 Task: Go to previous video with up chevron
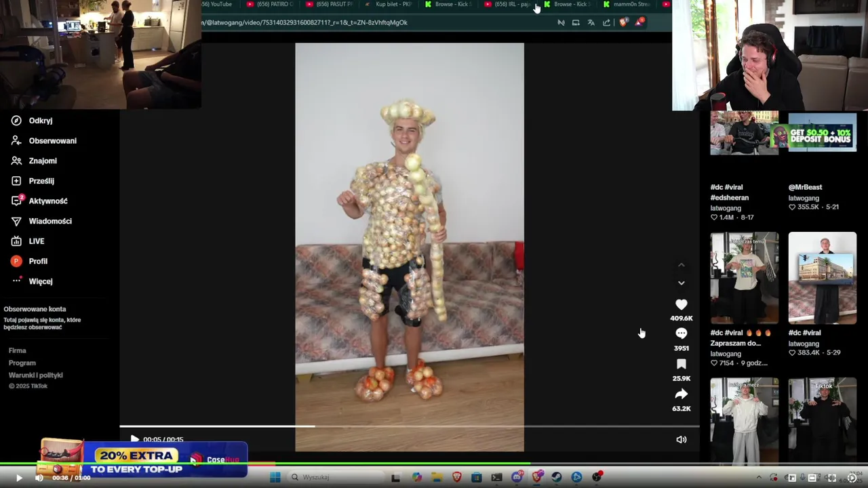pos(682,265)
